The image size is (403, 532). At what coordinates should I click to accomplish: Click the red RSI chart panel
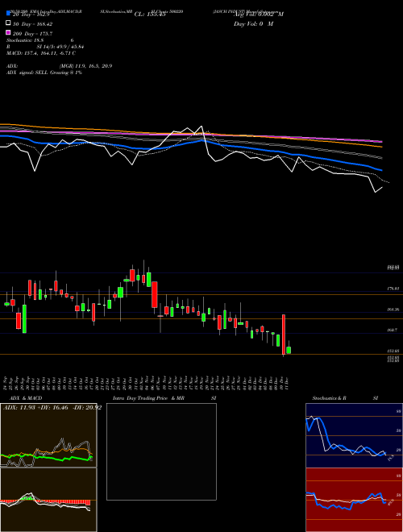(x=354, y=500)
